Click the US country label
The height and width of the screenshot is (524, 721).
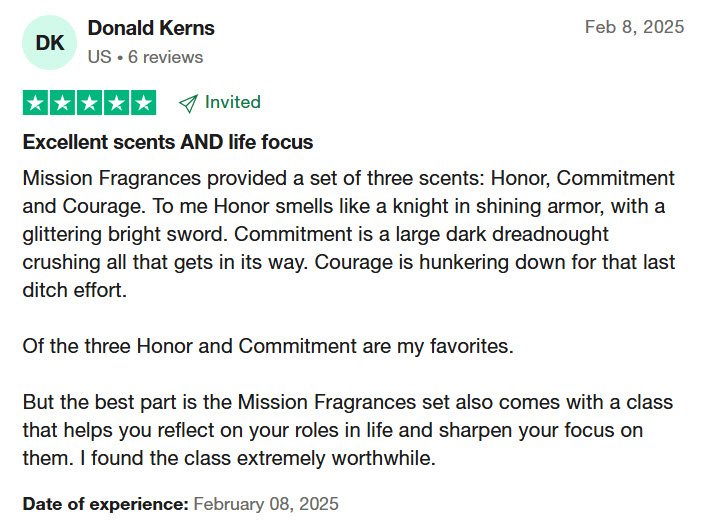(x=99, y=57)
